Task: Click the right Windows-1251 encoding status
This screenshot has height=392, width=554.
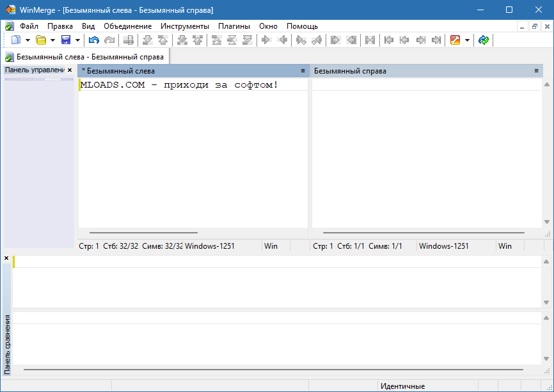Action: (443, 246)
